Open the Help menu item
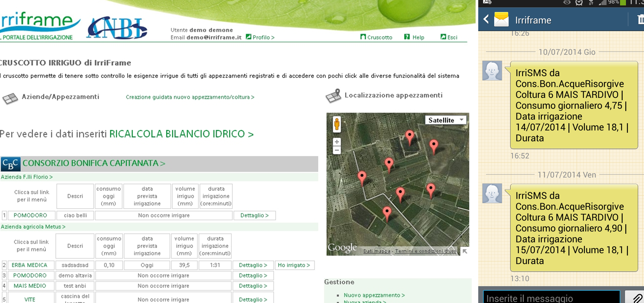The image size is (644, 303). (x=414, y=37)
